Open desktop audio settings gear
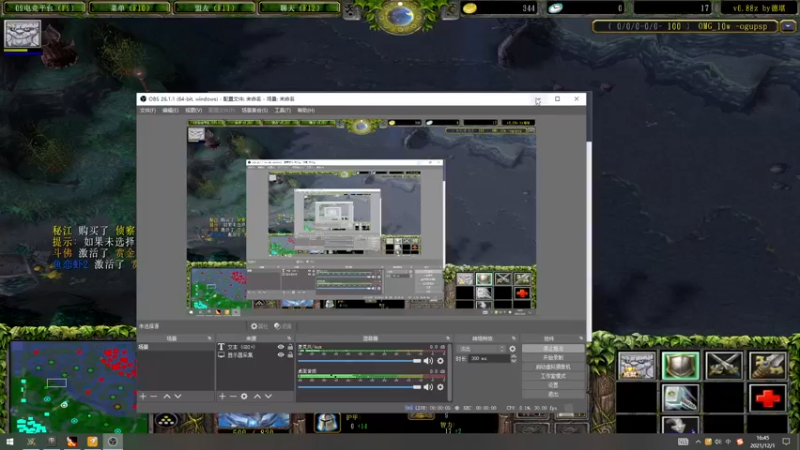Image resolution: width=800 pixels, height=450 pixels. [x=440, y=387]
